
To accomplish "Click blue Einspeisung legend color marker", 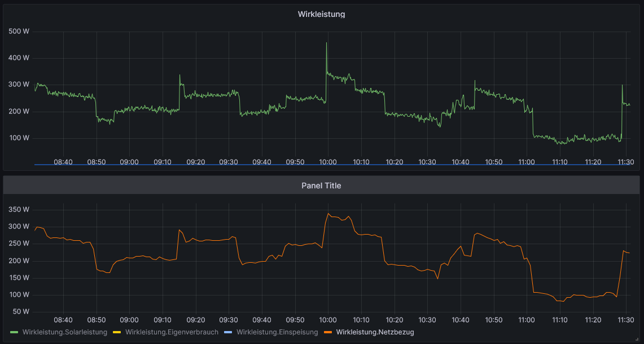I will click(x=229, y=332).
